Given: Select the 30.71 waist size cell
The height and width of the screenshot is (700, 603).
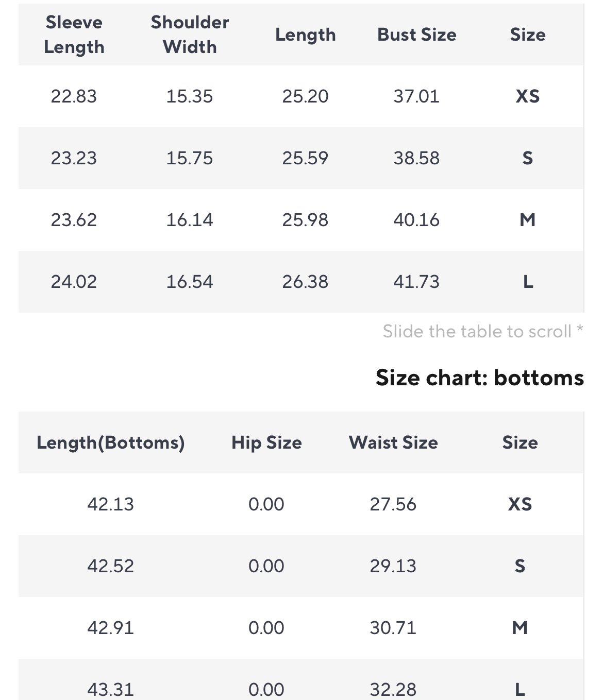Looking at the screenshot, I should click(x=393, y=628).
